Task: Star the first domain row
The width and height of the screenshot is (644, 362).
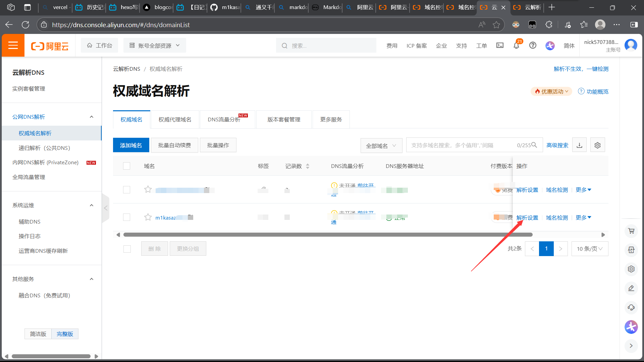Action: point(148,189)
